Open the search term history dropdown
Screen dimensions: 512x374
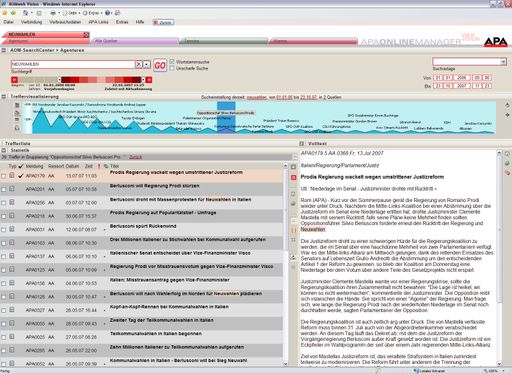point(147,64)
